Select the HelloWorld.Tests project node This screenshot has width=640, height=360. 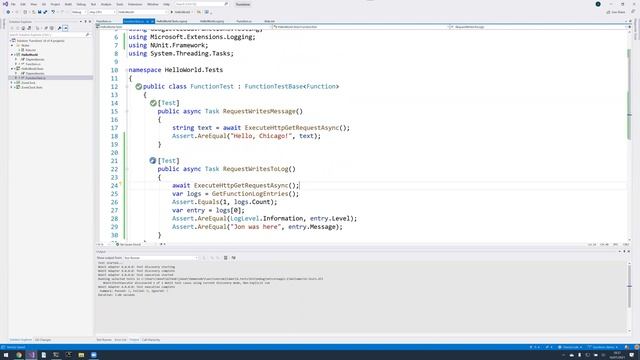(32, 69)
